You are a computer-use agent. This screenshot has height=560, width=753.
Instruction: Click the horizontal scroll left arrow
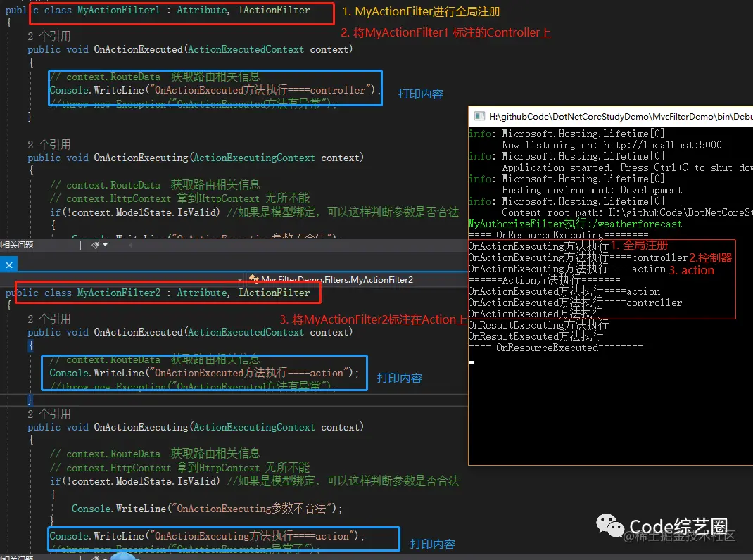[x=131, y=245]
